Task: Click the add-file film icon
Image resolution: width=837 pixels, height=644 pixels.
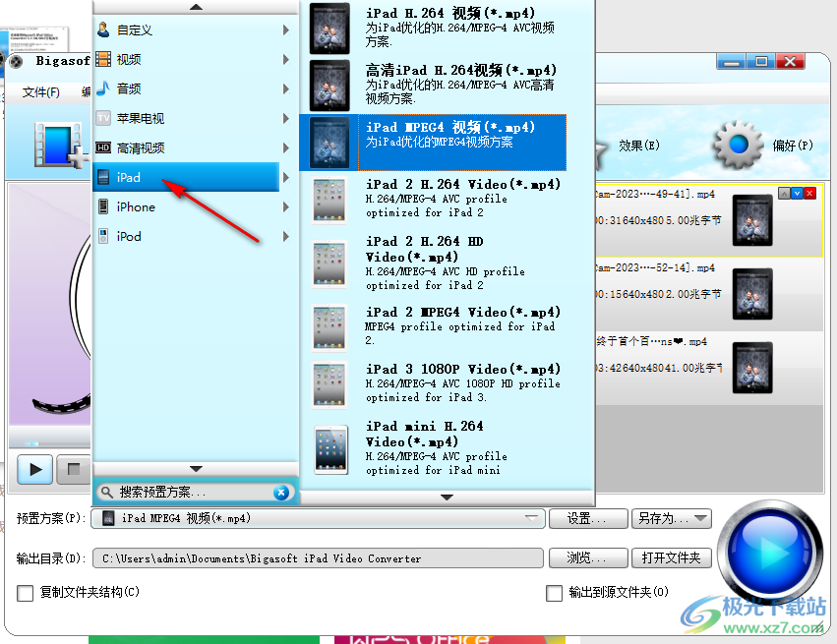Action: point(60,146)
